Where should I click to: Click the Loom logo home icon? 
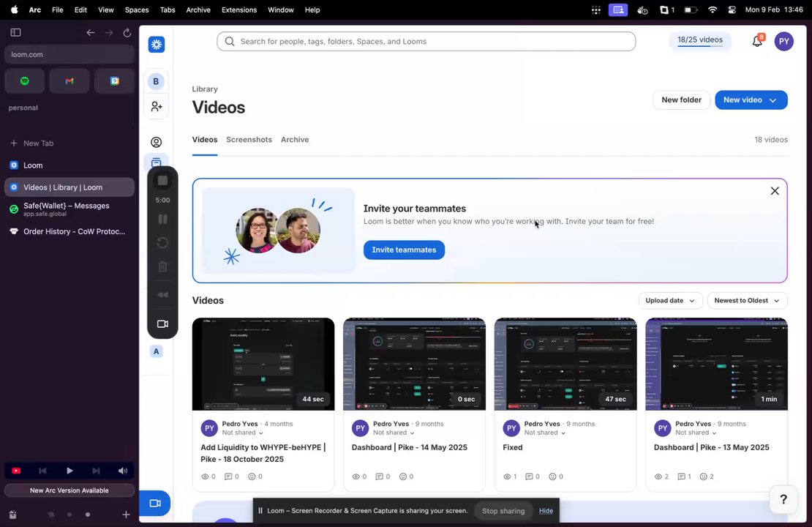pos(157,45)
